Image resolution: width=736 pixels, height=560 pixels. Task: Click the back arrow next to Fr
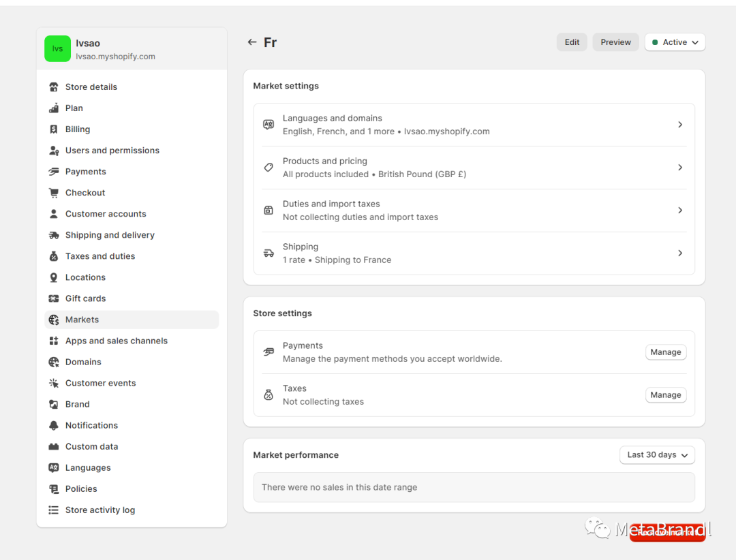pyautogui.click(x=252, y=42)
